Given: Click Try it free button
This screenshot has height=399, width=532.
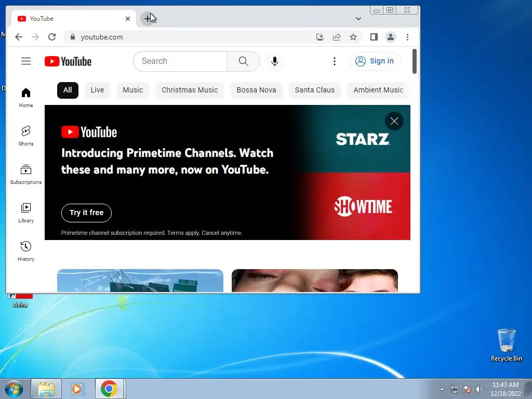Looking at the screenshot, I should [87, 212].
